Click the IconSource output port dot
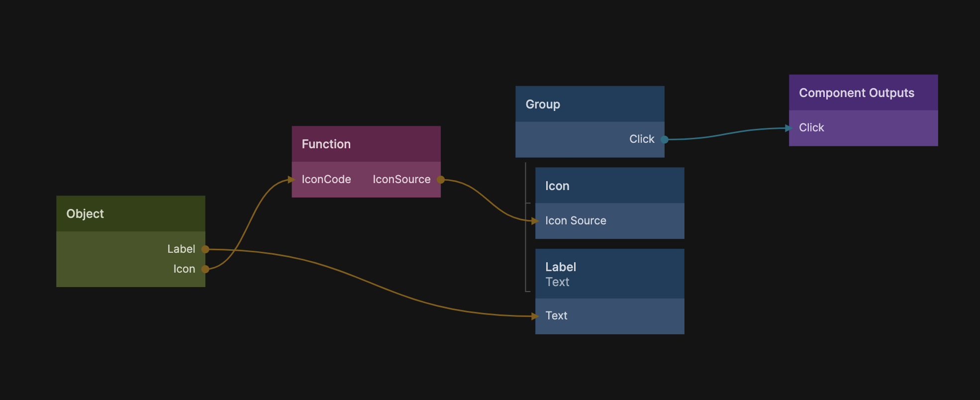The image size is (980, 400). tap(441, 180)
